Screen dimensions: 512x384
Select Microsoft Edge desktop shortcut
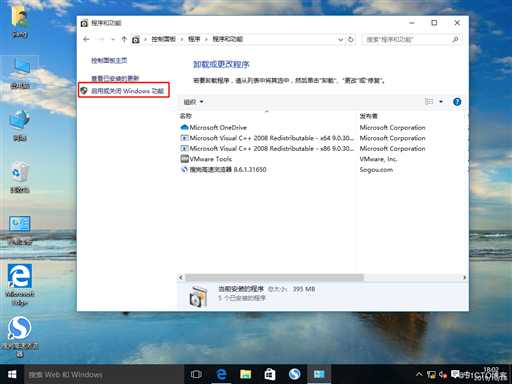(20, 284)
